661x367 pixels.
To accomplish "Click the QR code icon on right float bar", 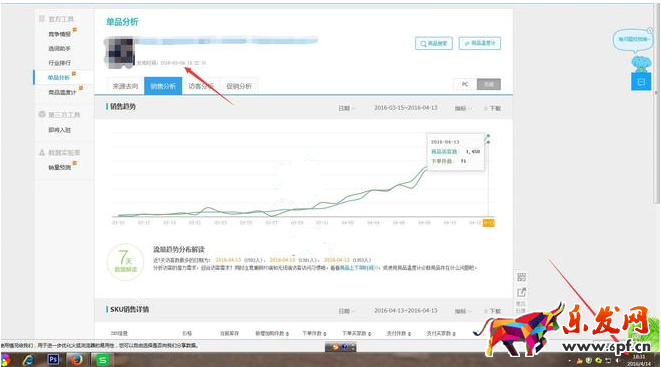I will click(x=521, y=277).
